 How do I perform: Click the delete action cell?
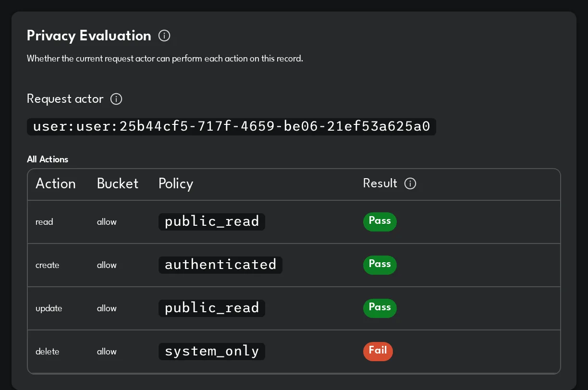48,352
